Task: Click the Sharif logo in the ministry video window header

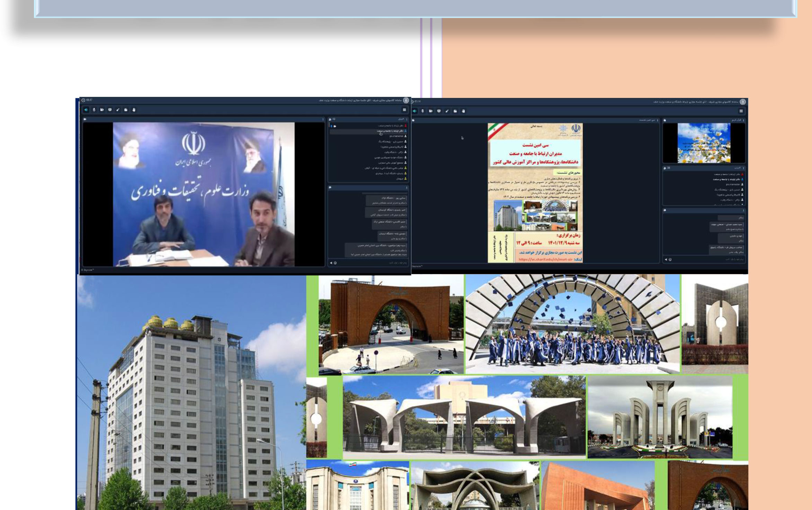Action: [406, 100]
